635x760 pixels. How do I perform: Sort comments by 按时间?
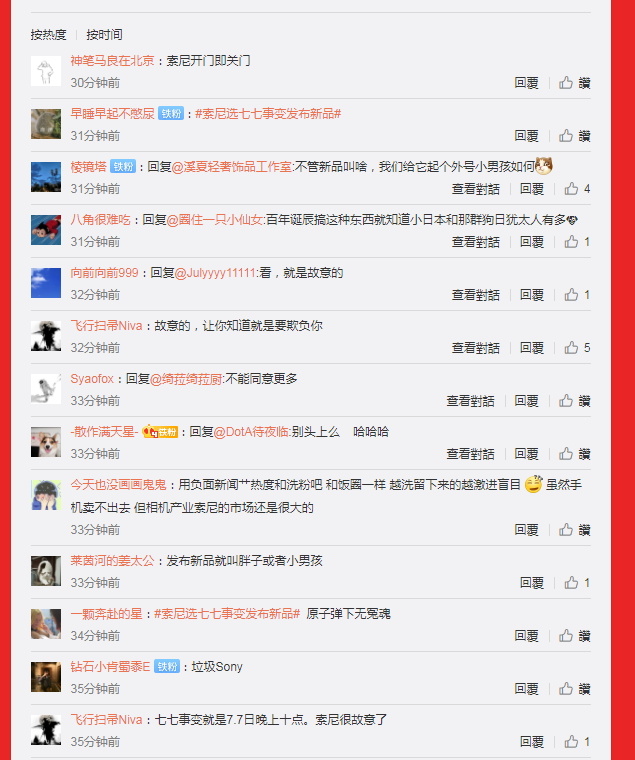coord(104,35)
